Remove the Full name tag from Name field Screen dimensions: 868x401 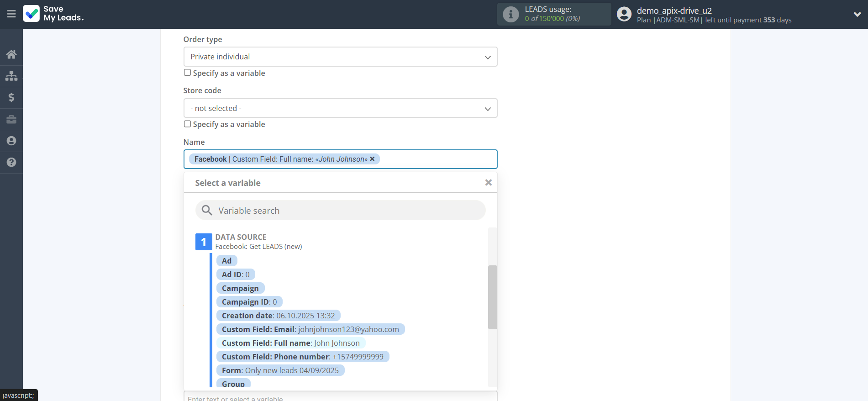[x=372, y=159]
